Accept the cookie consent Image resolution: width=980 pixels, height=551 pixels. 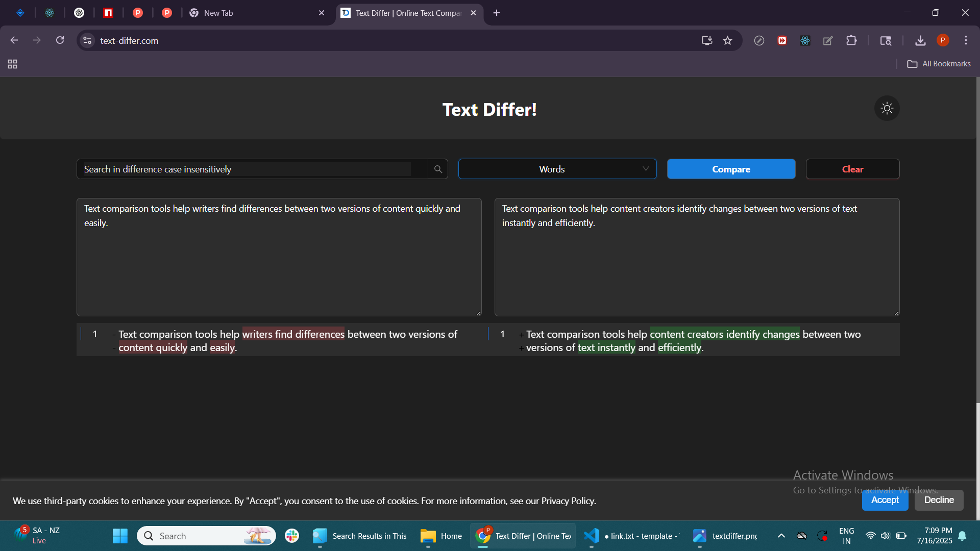(885, 500)
